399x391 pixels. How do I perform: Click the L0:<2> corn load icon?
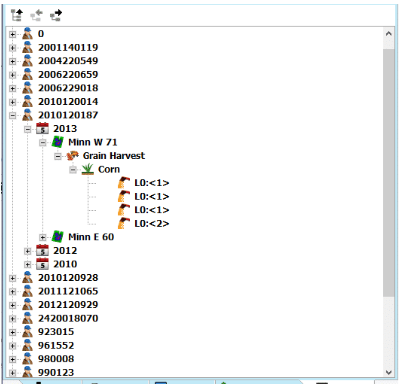(x=124, y=223)
